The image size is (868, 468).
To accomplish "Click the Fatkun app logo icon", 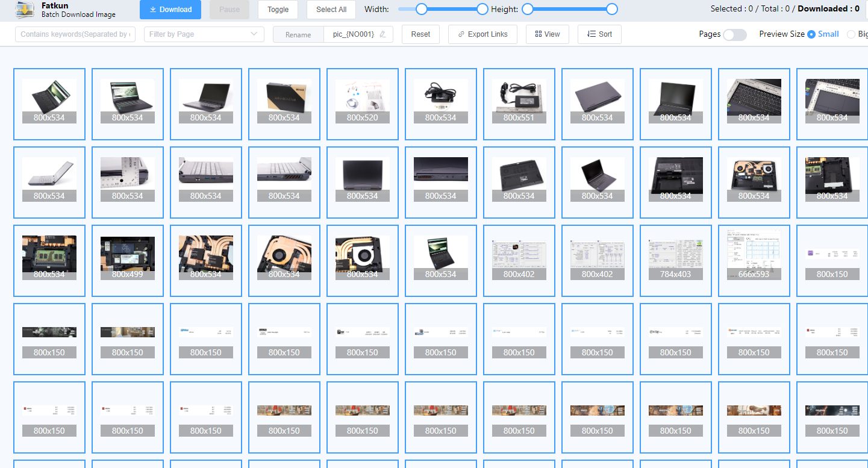I will click(25, 10).
